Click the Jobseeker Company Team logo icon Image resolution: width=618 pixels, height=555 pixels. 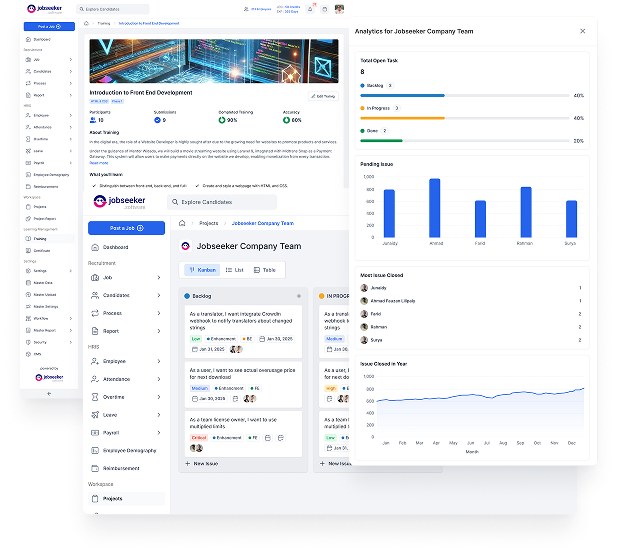(x=186, y=246)
